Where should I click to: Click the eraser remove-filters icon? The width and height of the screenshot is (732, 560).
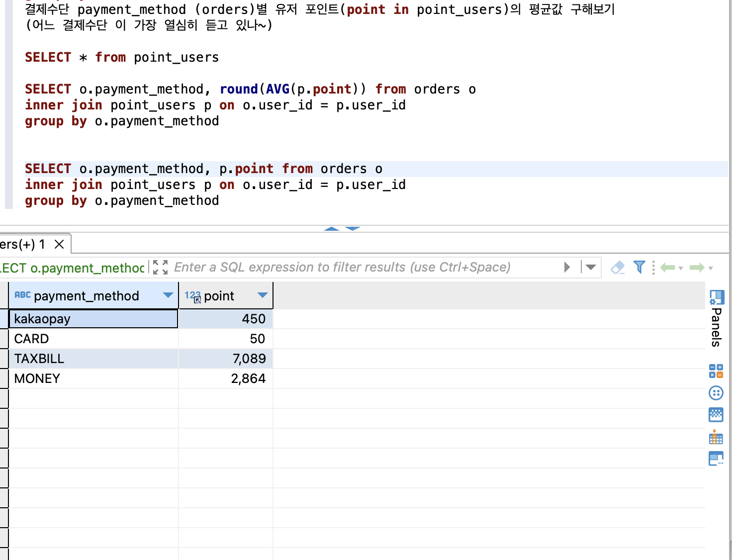(x=618, y=267)
